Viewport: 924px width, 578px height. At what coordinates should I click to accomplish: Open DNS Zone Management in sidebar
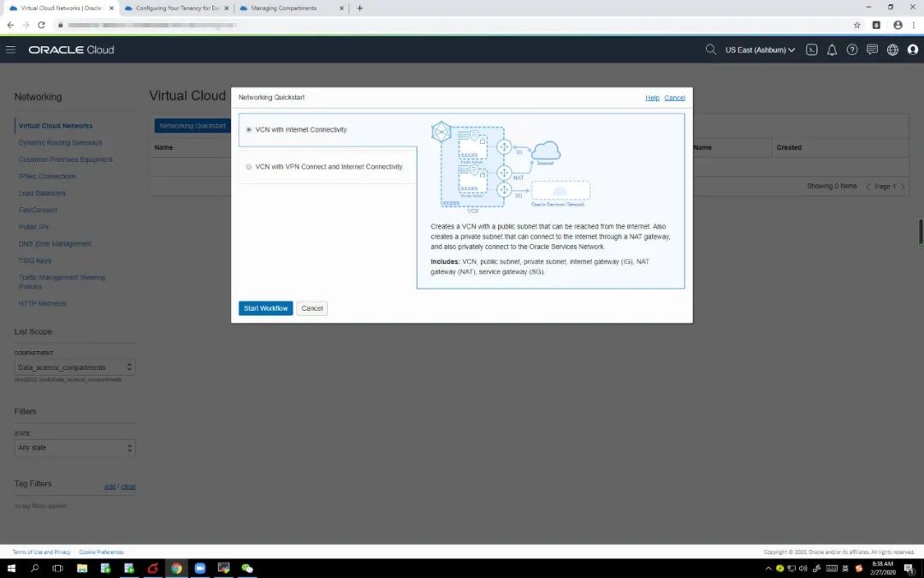pos(55,243)
